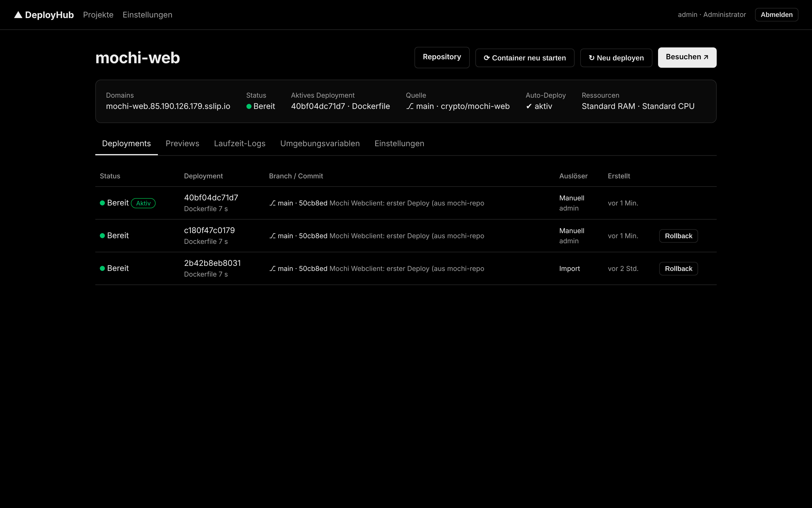Open the Projekte navigation link
Image resolution: width=812 pixels, height=508 pixels.
[x=98, y=15]
